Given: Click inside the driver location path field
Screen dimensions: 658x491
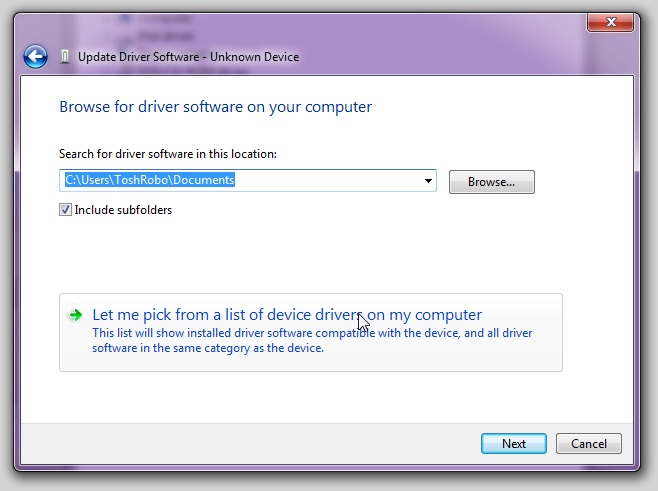Looking at the screenshot, I should click(x=330, y=181).
